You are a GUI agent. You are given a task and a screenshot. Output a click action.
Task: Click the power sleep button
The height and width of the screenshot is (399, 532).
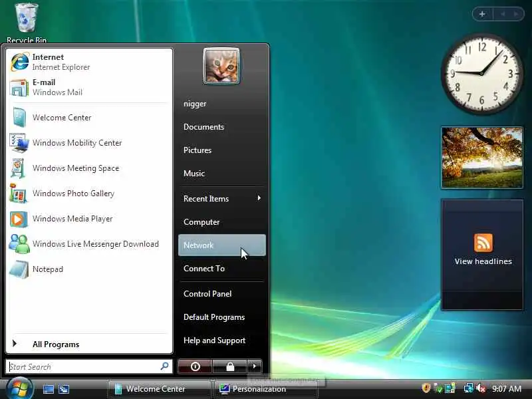(x=195, y=366)
